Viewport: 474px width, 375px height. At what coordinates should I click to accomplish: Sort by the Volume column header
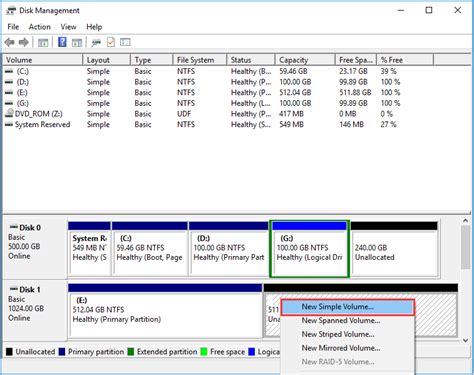[43, 60]
